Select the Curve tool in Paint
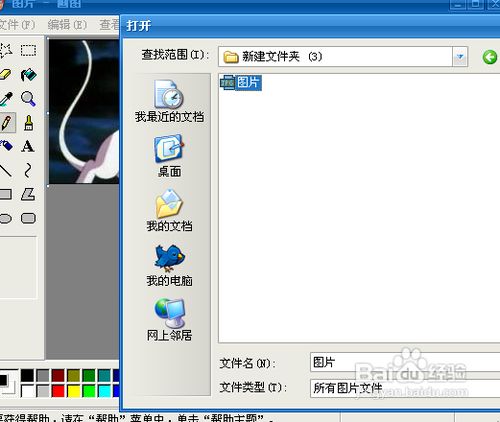Viewport: 500px width, 422px height. [x=28, y=170]
